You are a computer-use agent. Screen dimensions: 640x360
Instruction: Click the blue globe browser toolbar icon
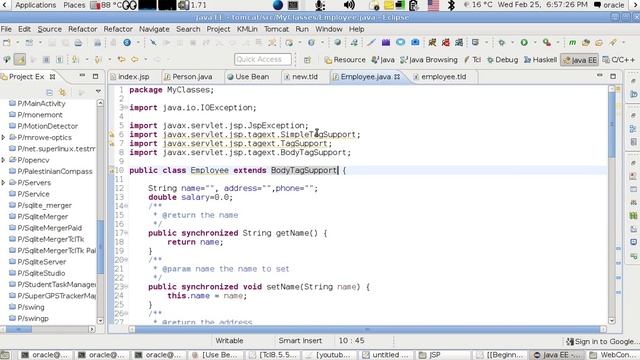tap(127, 42)
